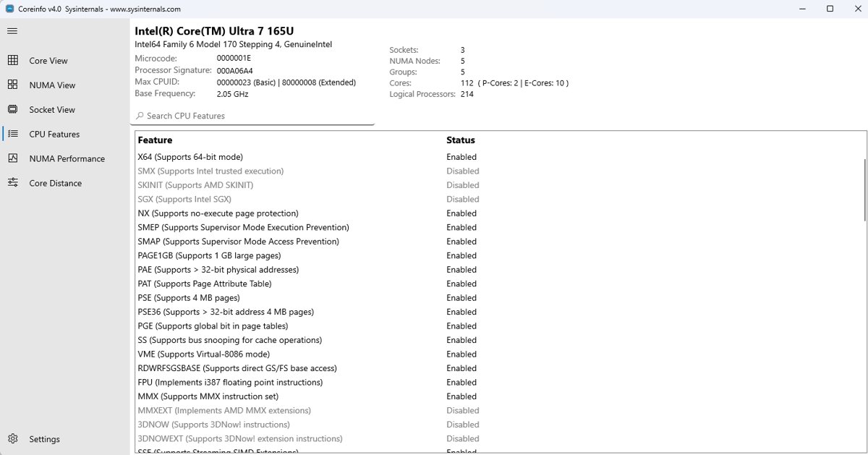The height and width of the screenshot is (455, 868).
Task: Select the PGE global bit row
Action: (499, 326)
